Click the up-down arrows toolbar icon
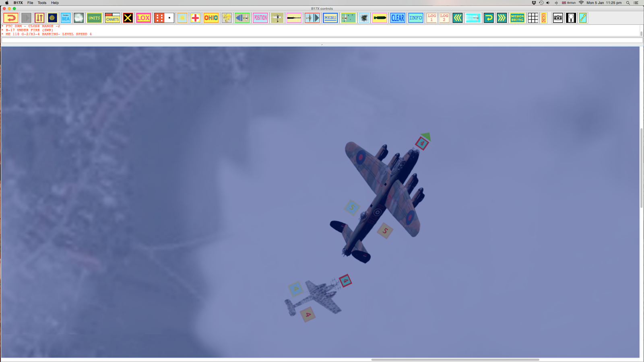This screenshot has width=644, height=362. [39, 18]
